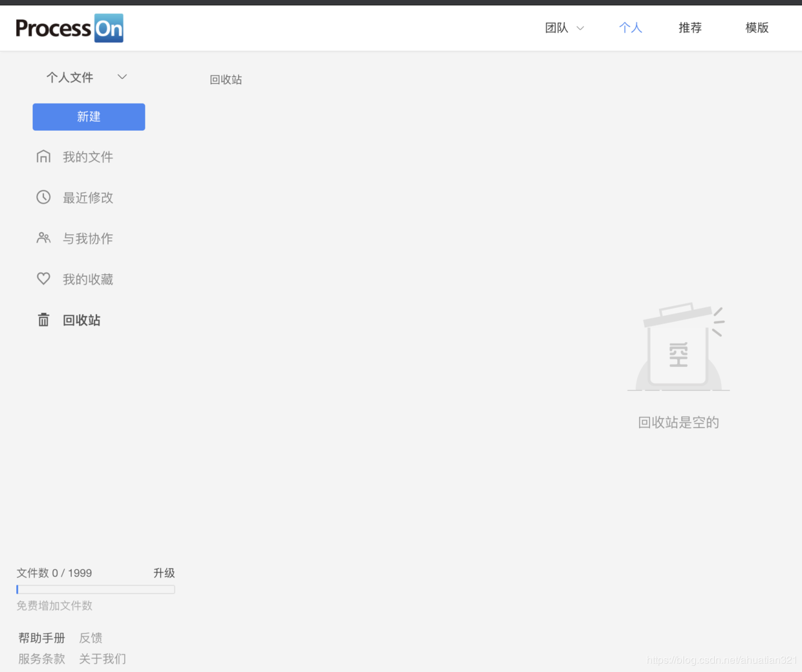Switch to the 推荐 tab

pos(689,28)
